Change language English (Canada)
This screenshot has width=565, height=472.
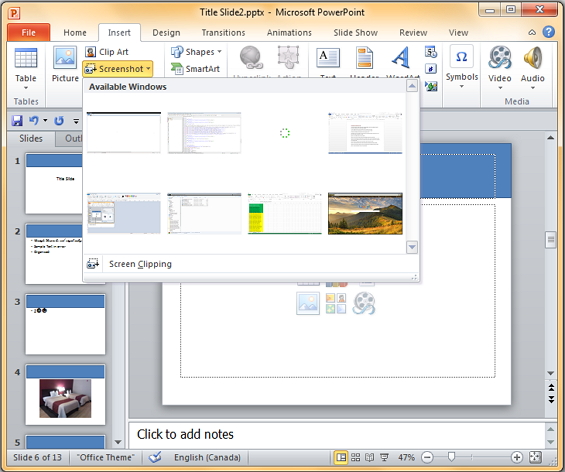[207, 457]
